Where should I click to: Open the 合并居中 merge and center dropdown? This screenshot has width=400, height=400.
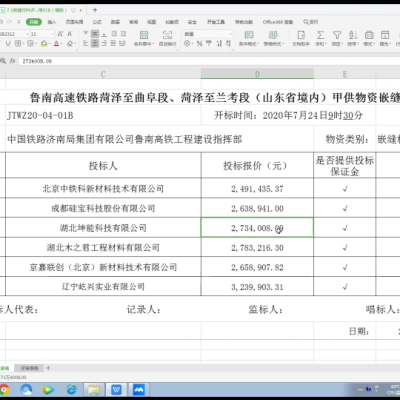pos(144,38)
